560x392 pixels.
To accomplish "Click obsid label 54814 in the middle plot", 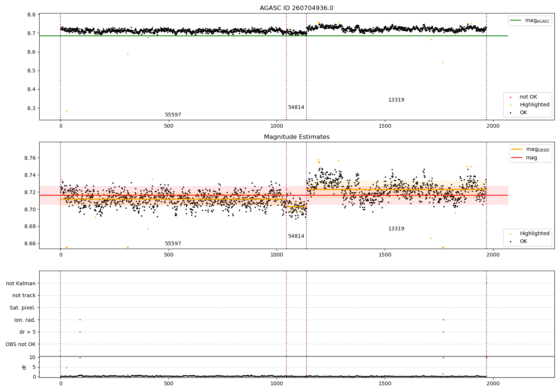I will (x=296, y=236).
